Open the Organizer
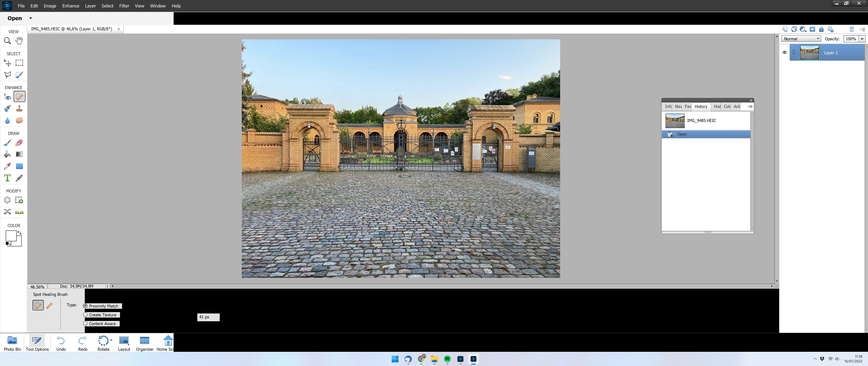The image size is (868, 366). 145,343
